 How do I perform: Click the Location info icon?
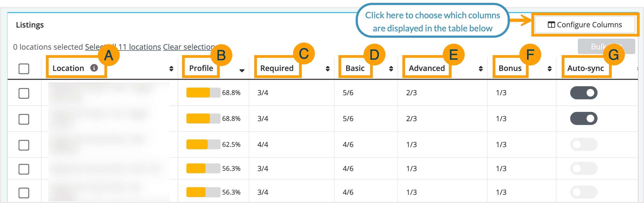tap(94, 68)
